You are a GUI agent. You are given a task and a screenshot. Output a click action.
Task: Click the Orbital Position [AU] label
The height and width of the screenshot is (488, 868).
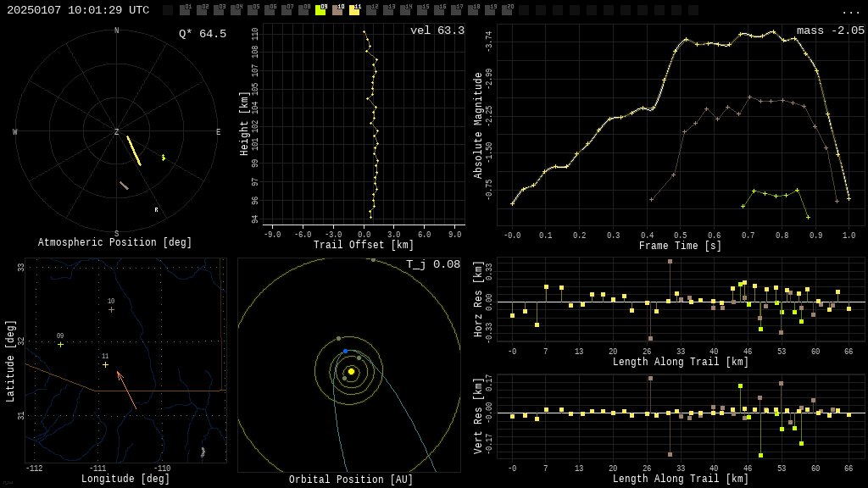[x=351, y=480]
